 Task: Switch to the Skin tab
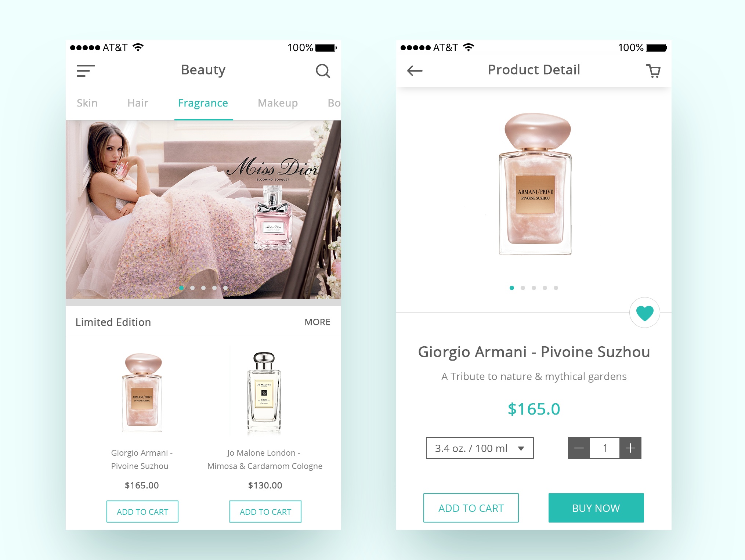87,103
